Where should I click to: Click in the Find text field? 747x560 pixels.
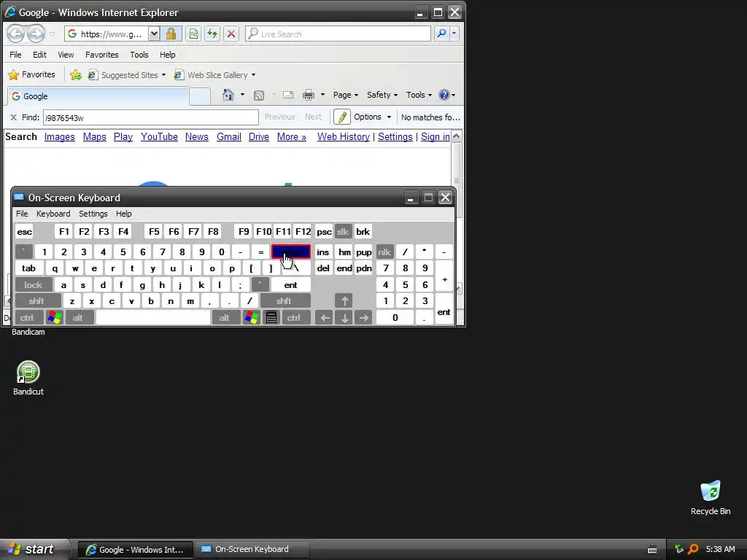click(x=150, y=117)
